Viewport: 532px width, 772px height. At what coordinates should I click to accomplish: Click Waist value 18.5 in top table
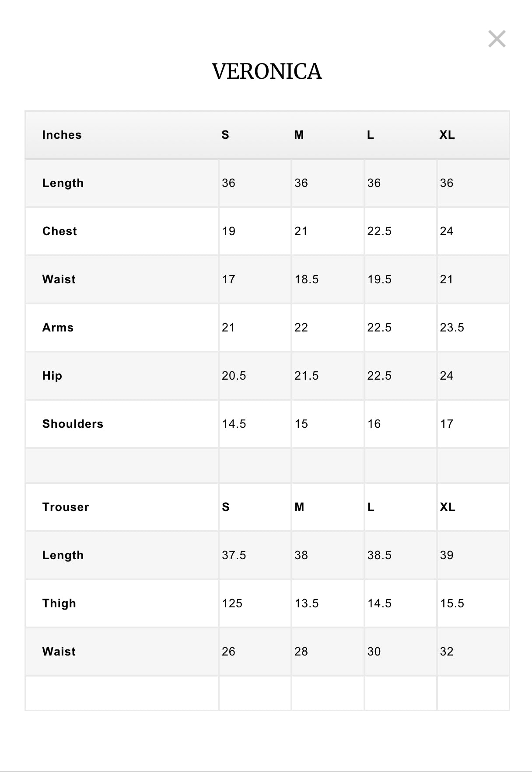[306, 279]
